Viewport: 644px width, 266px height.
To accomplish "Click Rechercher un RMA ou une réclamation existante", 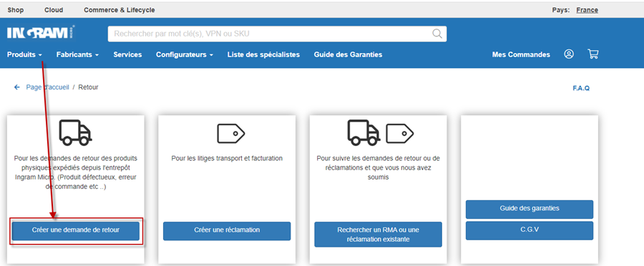I will tap(379, 235).
